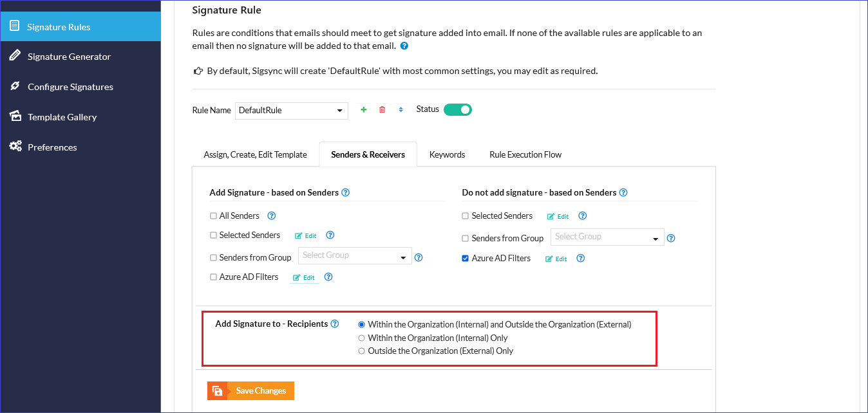Expand Select Group dropdown under Add Signature
The height and width of the screenshot is (413, 868).
point(355,256)
